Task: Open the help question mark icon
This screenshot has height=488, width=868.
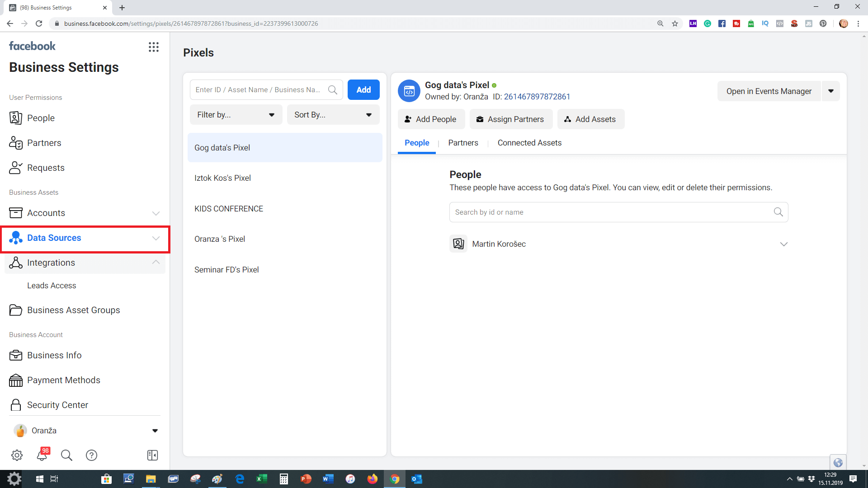Action: pos(91,455)
